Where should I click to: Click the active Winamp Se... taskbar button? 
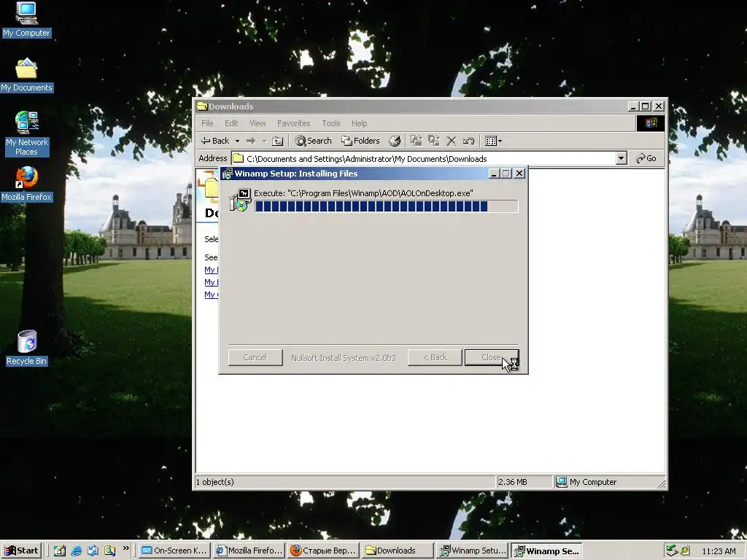546,551
